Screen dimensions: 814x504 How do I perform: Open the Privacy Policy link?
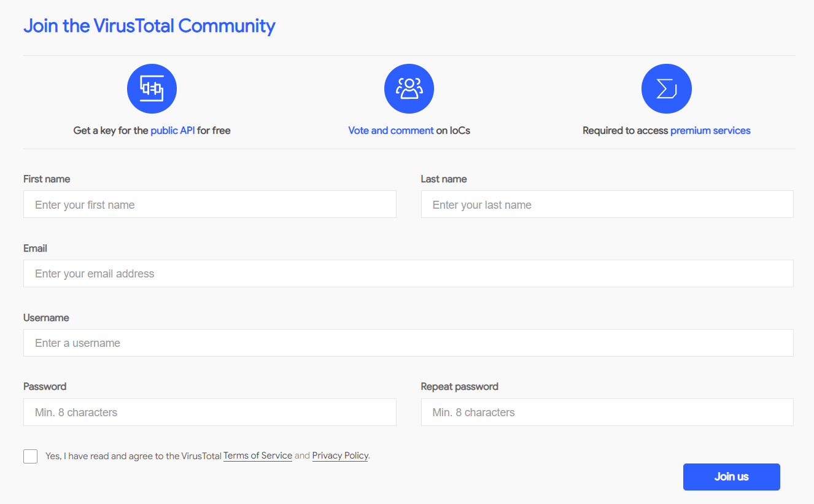340,456
